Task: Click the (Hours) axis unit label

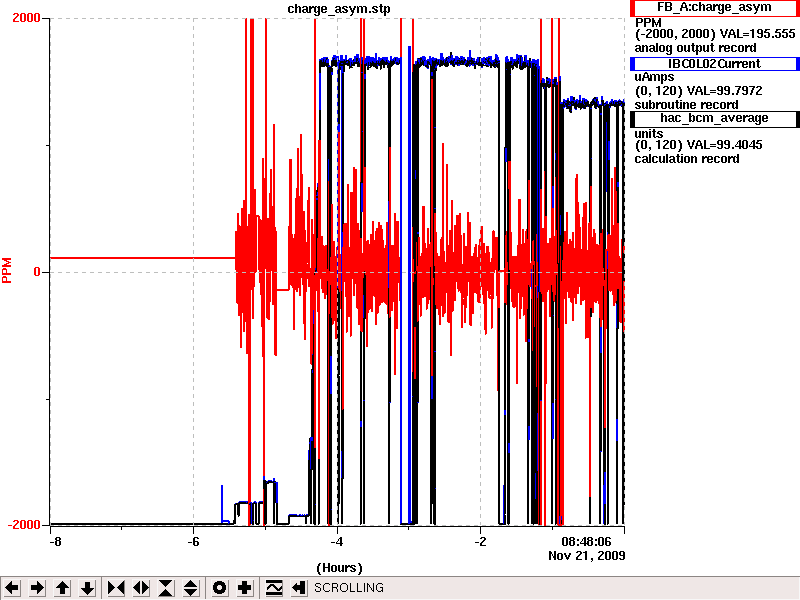Action: (x=339, y=568)
